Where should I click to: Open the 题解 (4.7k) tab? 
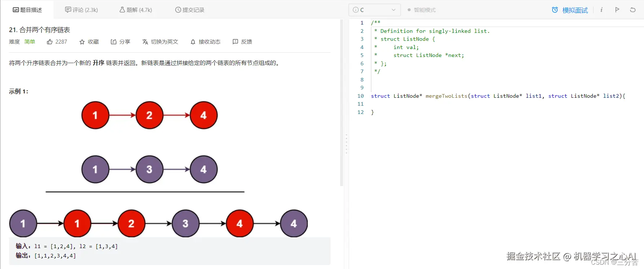(x=136, y=10)
